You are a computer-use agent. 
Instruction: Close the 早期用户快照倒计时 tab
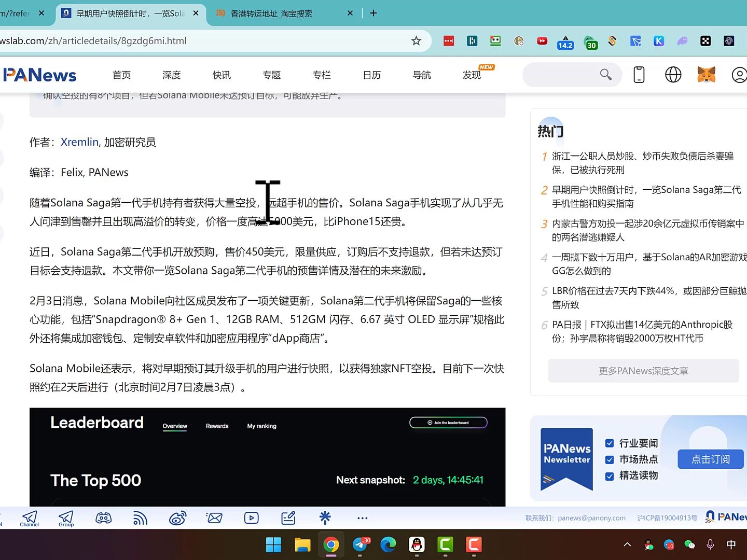pos(196,13)
